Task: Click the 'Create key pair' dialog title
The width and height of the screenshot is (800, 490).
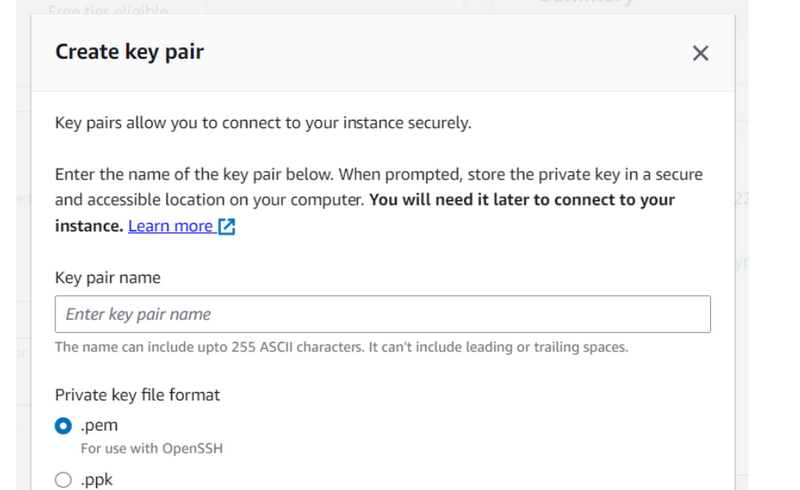Action: 129,52
